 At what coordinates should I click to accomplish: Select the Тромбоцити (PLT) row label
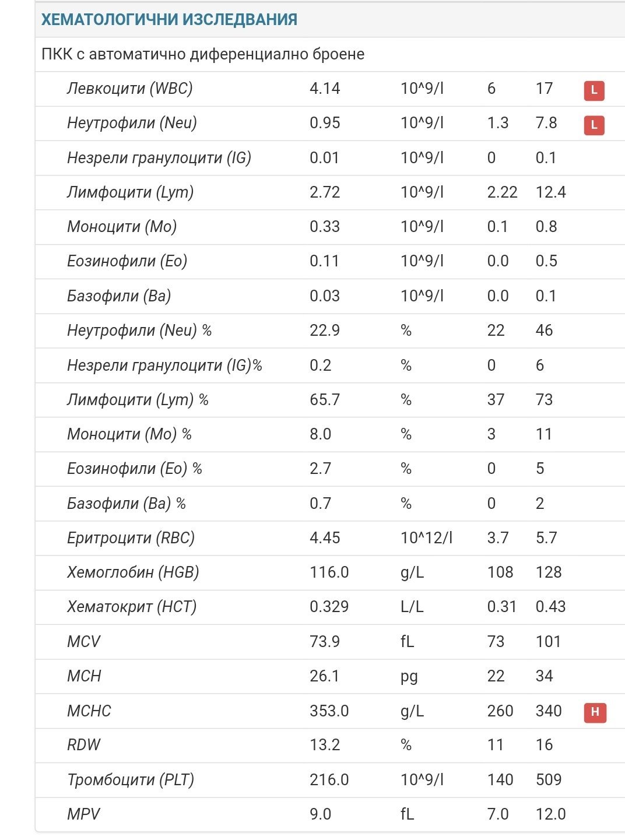point(131,780)
